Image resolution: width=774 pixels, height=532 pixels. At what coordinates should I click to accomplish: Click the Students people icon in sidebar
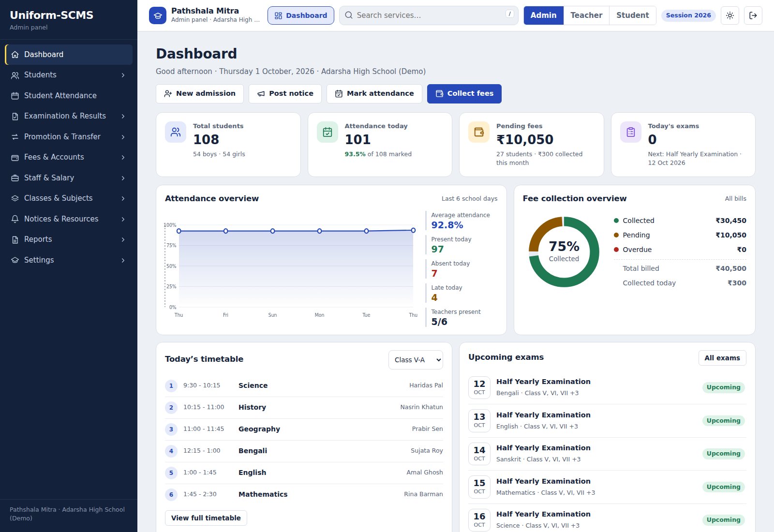pyautogui.click(x=15, y=75)
